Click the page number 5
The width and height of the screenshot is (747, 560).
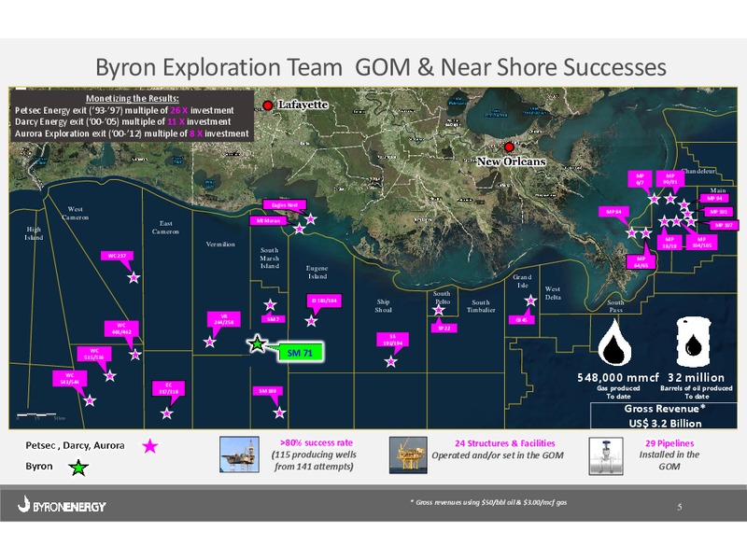(x=680, y=507)
